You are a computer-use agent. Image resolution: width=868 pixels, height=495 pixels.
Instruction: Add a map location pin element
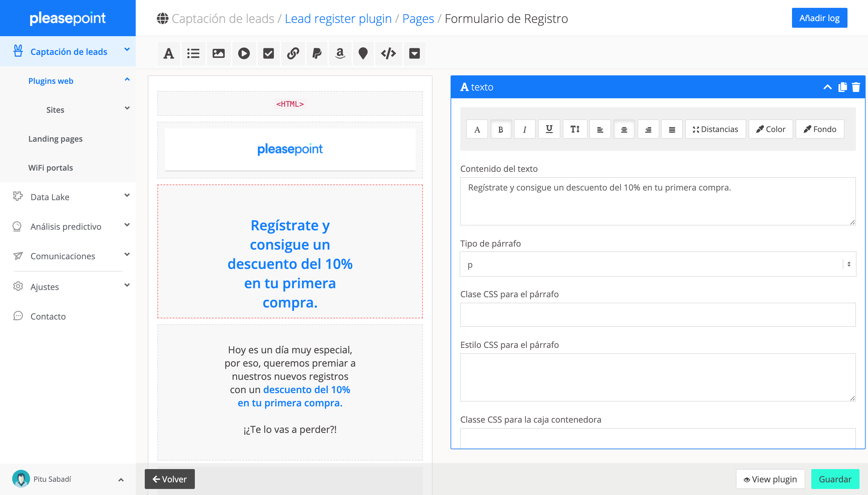point(363,53)
